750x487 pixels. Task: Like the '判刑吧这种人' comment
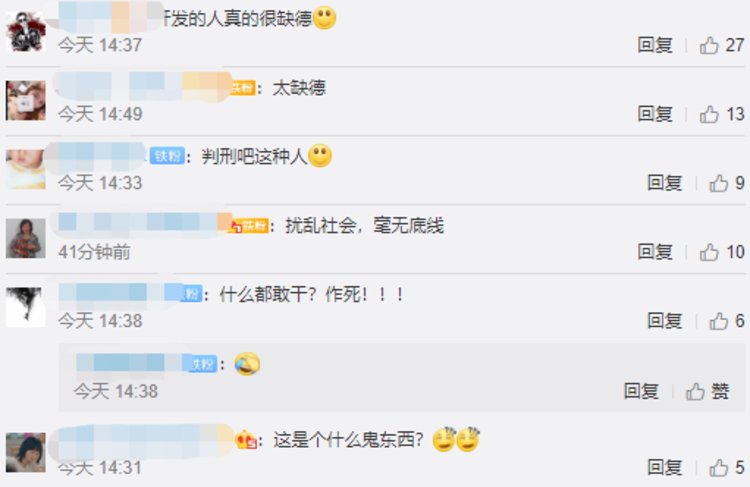point(718,183)
